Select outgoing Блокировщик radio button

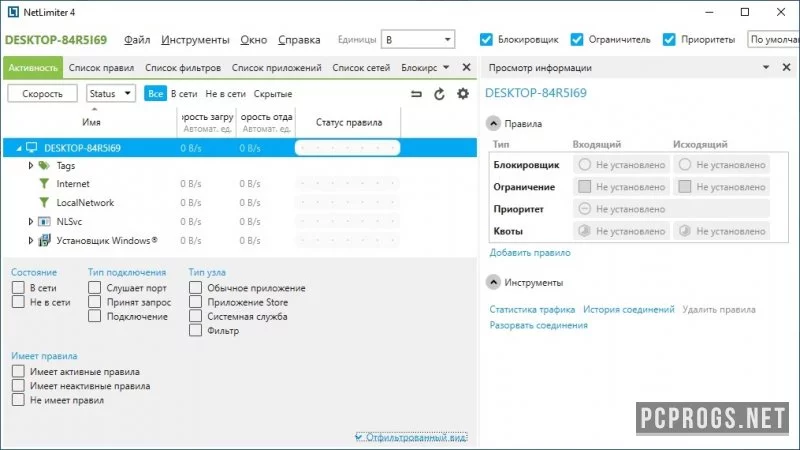point(685,164)
